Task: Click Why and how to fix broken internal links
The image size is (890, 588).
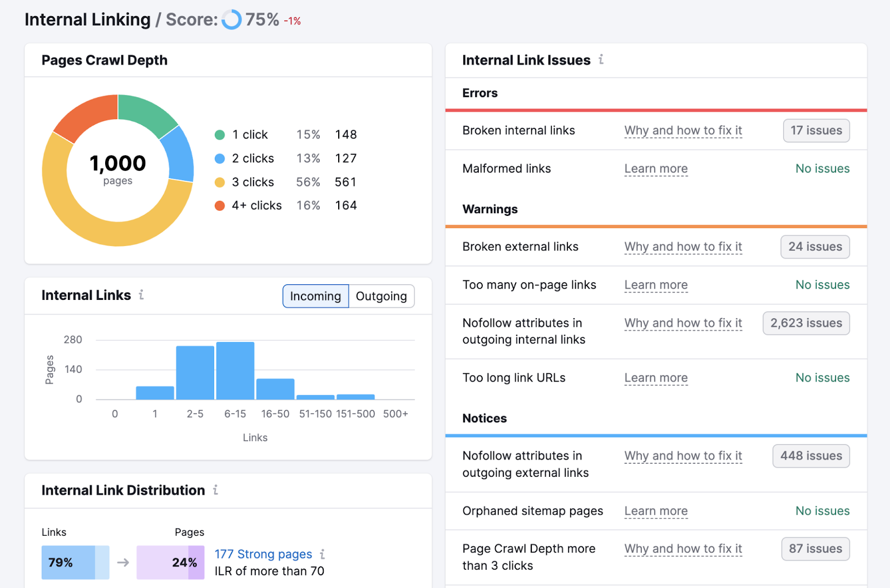Action: click(683, 130)
